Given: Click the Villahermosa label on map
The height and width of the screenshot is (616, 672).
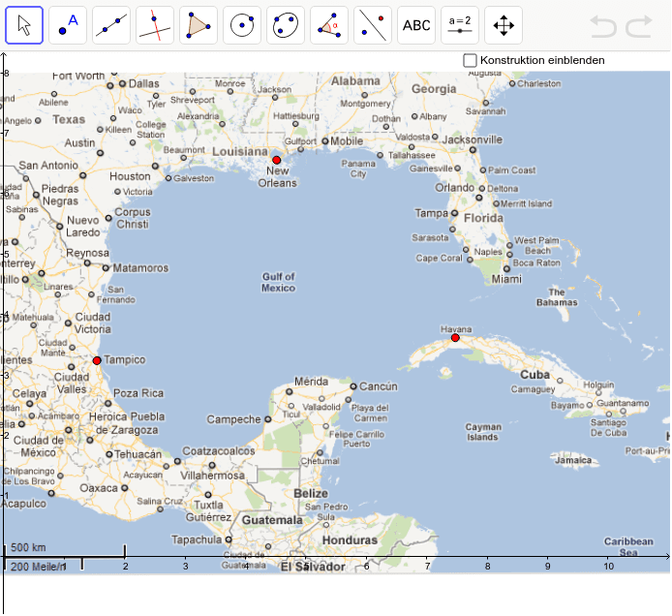Looking at the screenshot, I should click(212, 476).
